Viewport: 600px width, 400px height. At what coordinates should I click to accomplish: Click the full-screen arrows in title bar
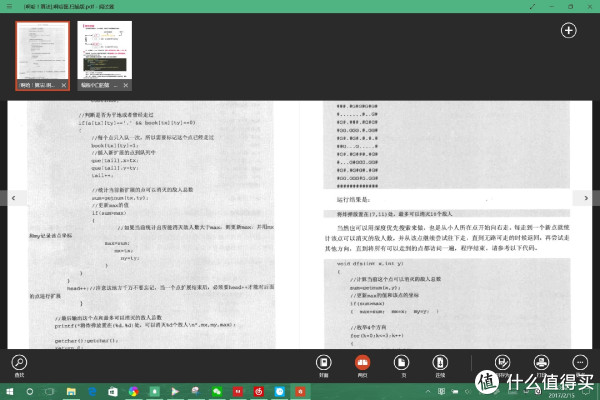[532, 7]
